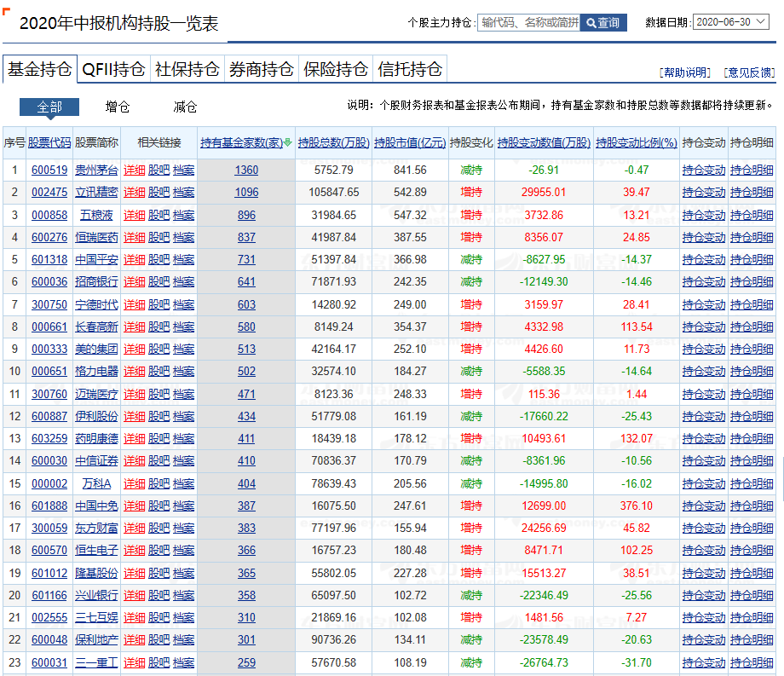The width and height of the screenshot is (784, 676).
Task: Open the 数据日期 dropdown showing 2020-06-30
Action: coord(730,22)
